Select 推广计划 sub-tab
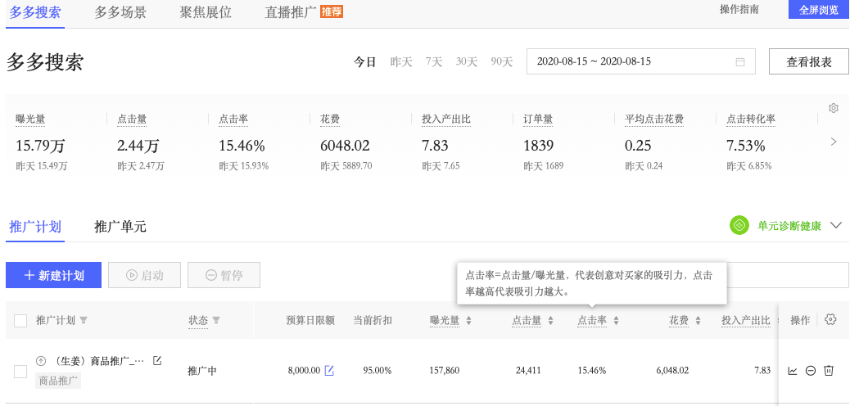 point(35,226)
